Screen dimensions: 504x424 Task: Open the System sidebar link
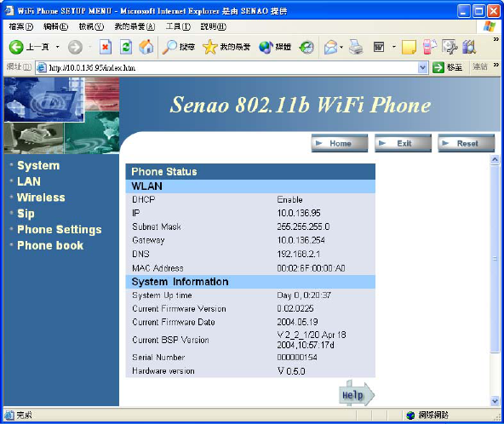[38, 165]
